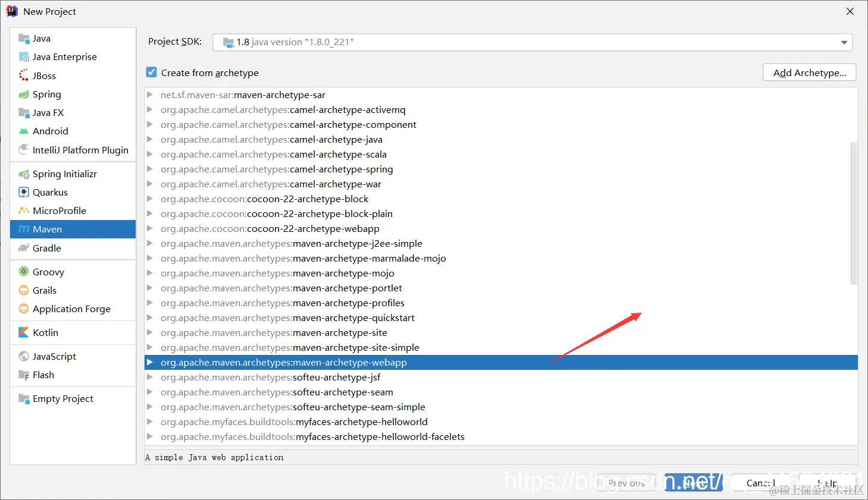Viewport: 868px width, 500px height.
Task: Select the Flash folder icon
Action: point(24,375)
